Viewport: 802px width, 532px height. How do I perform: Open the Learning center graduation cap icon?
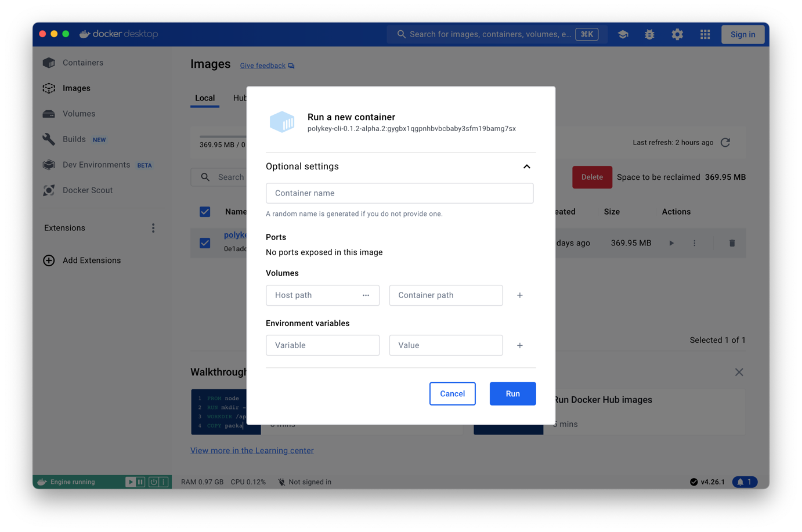[623, 34]
